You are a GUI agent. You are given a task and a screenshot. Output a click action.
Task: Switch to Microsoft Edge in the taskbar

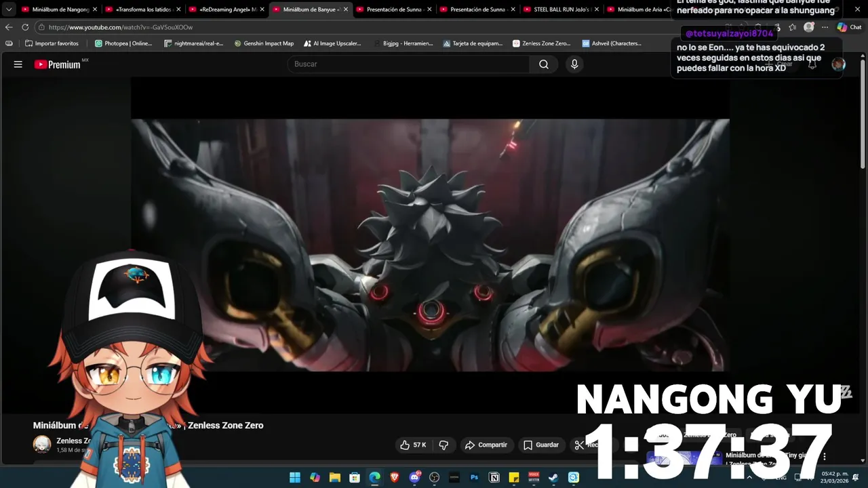374,478
